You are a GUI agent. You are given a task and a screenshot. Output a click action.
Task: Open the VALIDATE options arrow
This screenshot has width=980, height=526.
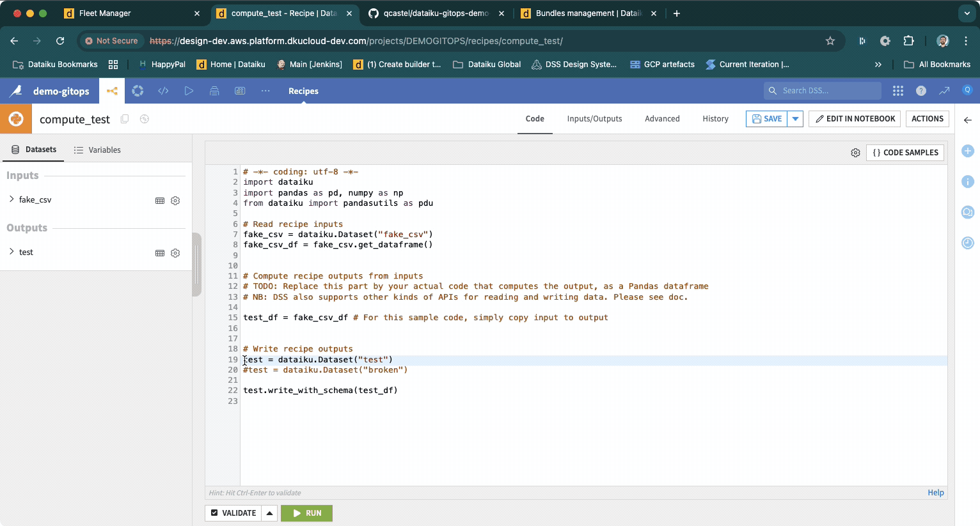coord(269,513)
